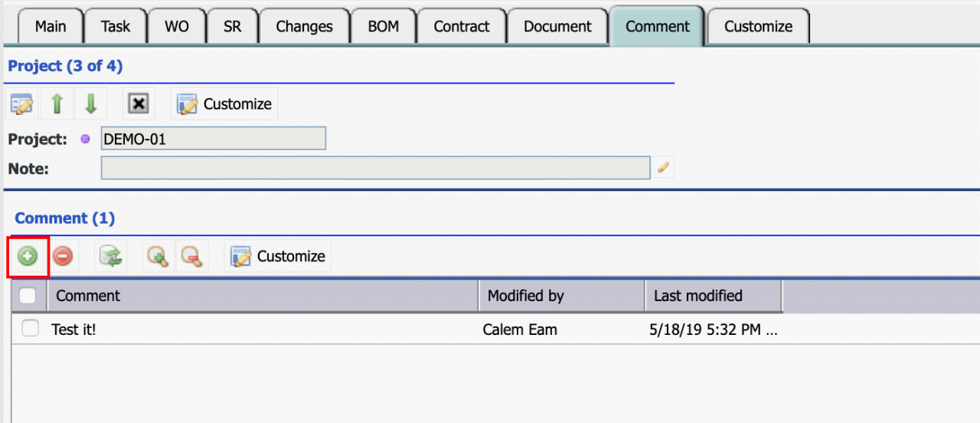
Task: Refresh the comment list icon
Action: pos(110,257)
